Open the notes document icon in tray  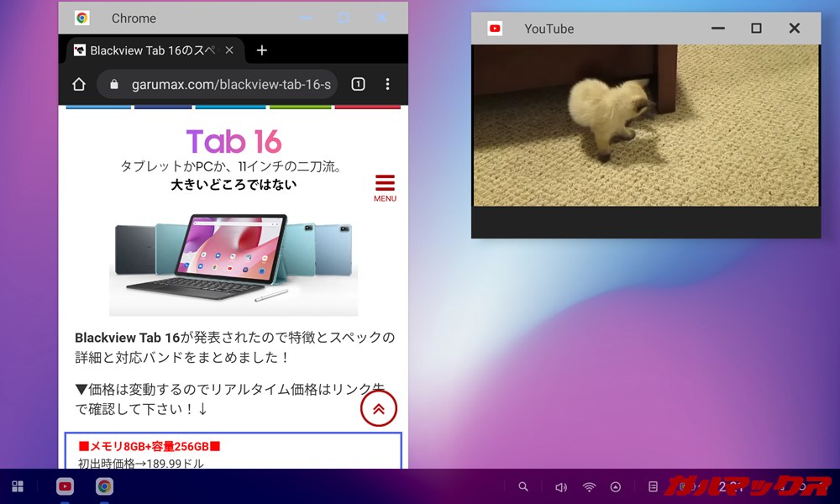pos(653,486)
